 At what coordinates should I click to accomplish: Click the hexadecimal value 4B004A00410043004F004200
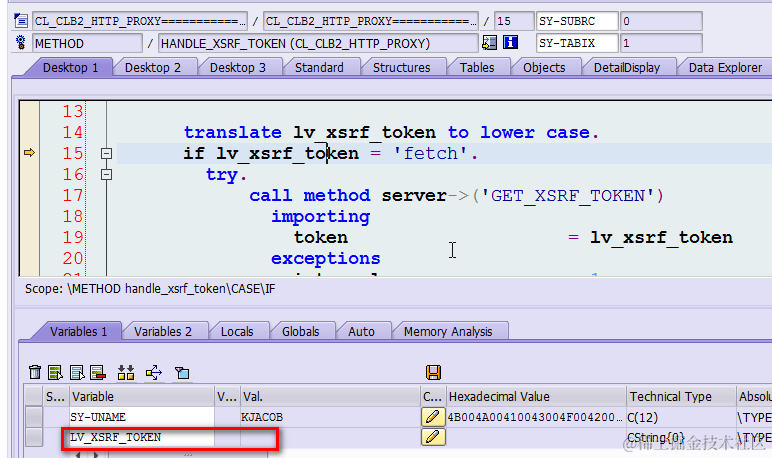point(536,417)
